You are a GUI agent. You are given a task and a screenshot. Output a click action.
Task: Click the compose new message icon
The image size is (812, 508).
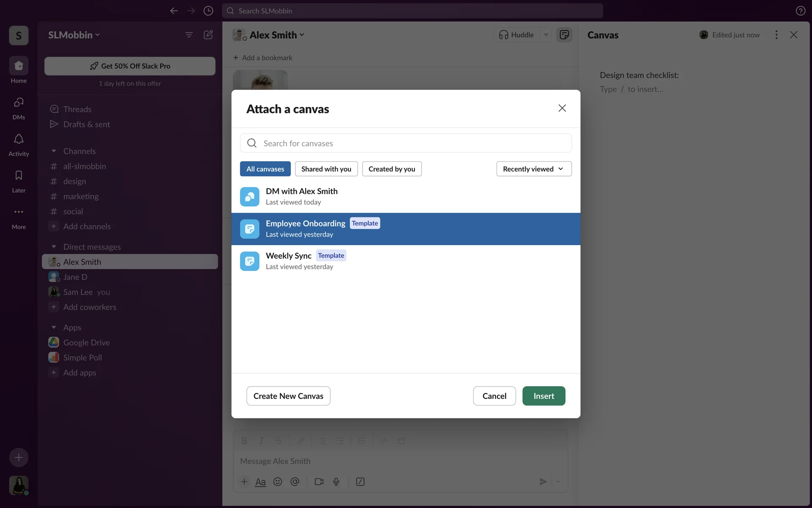click(208, 35)
